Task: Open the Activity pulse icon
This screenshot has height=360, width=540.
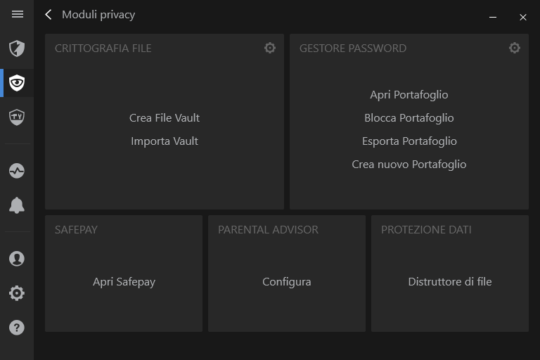Action: pos(17,171)
